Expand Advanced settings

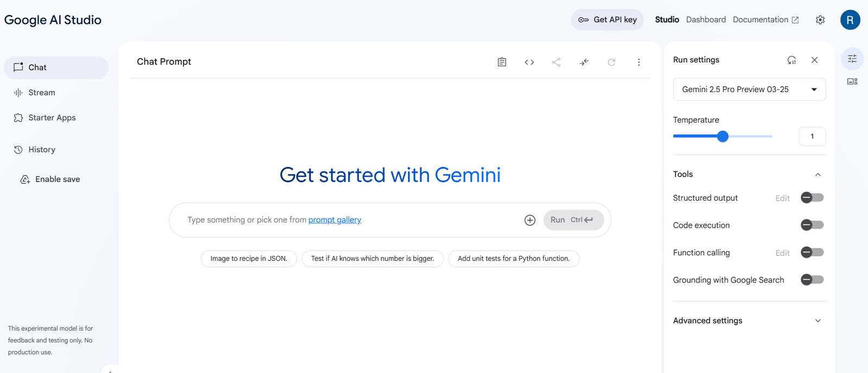(x=818, y=320)
